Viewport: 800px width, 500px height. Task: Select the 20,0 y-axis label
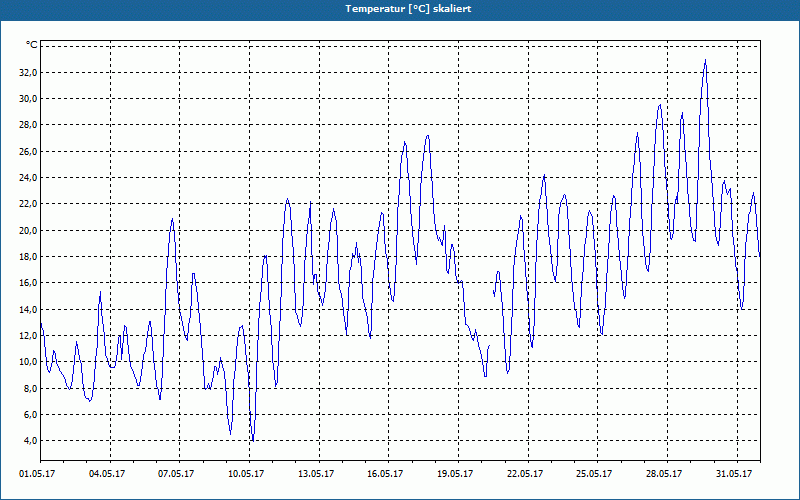click(x=28, y=230)
